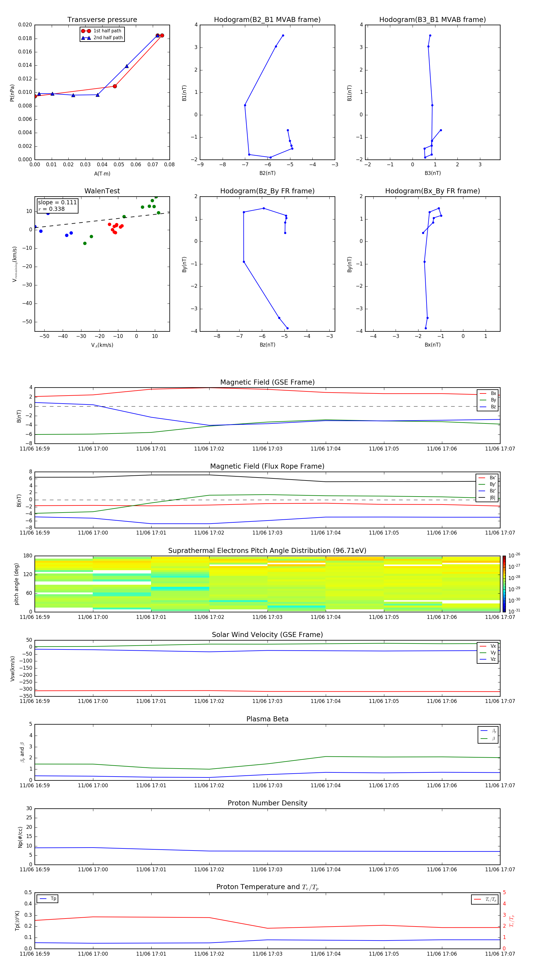The image size is (535, 980).
Task: Click the red Te/Tp right-axis label
Action: [x=512, y=921]
